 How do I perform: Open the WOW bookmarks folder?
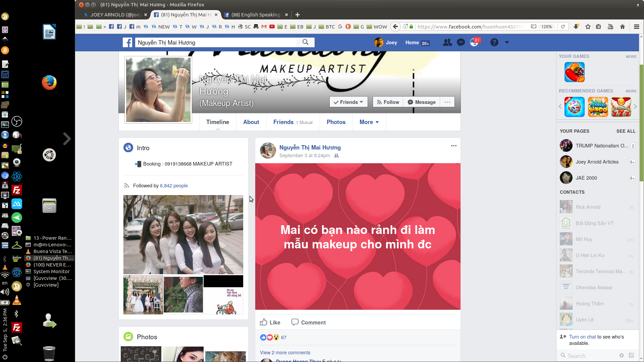click(x=377, y=27)
